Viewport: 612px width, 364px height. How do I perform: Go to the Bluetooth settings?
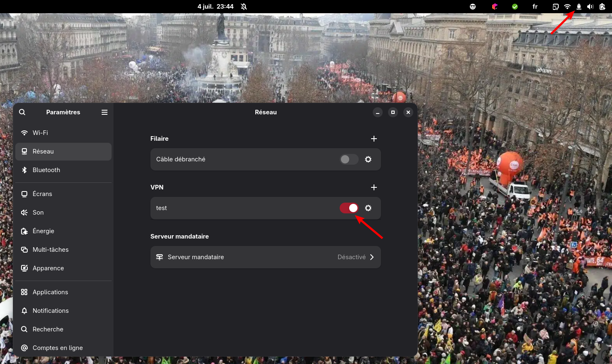tap(64, 170)
